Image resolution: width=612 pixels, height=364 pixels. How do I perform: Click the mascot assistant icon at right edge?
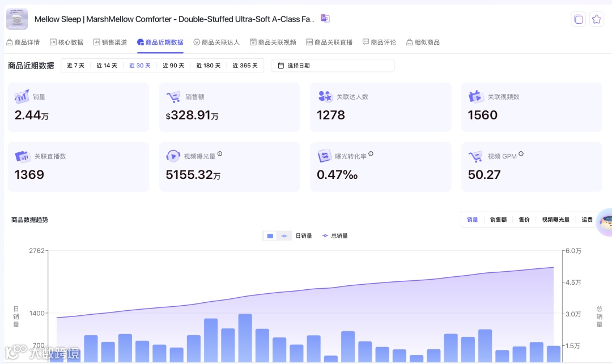pyautogui.click(x=605, y=222)
